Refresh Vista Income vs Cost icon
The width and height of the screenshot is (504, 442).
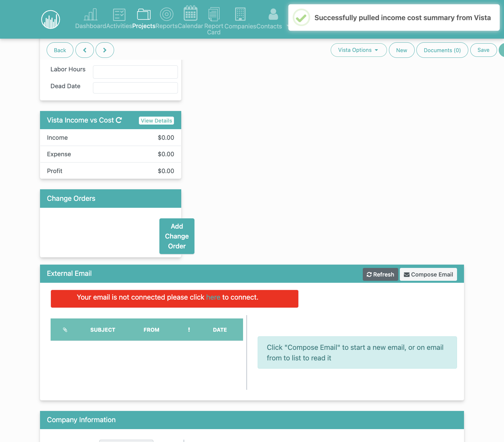click(119, 120)
